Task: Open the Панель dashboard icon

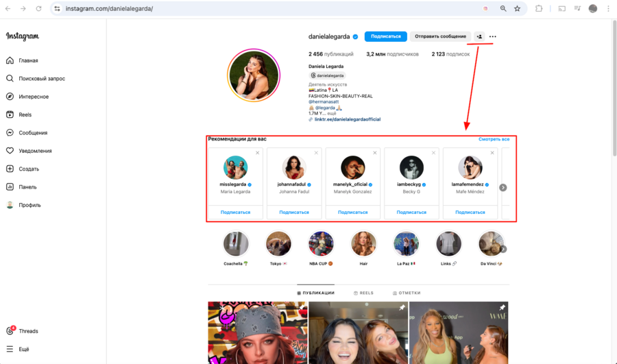Action: click(10, 187)
